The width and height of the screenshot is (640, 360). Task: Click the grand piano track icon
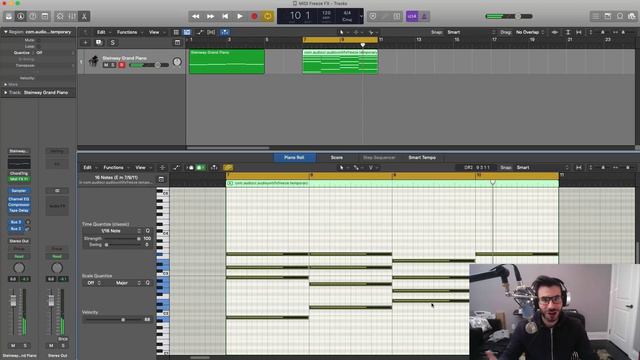click(x=94, y=61)
